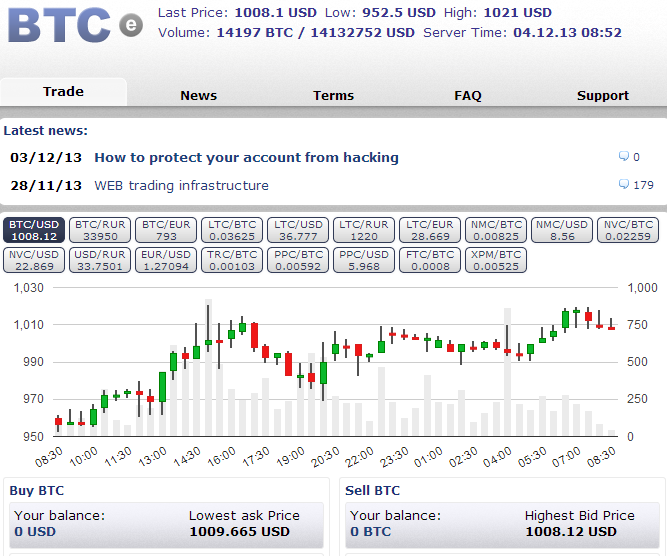The width and height of the screenshot is (667, 556).
Task: Open the Terms tab
Action: (334, 95)
